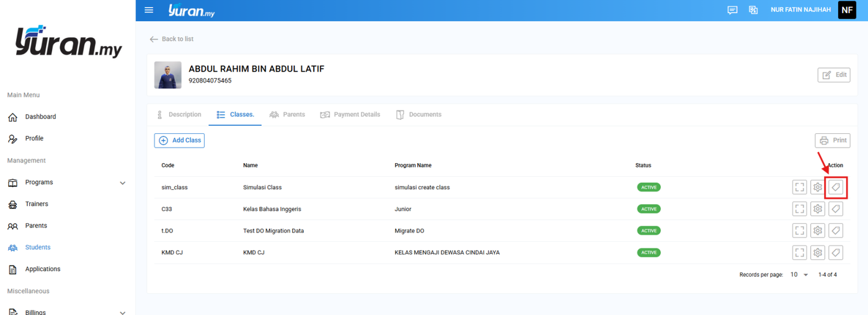Viewport: 868px width, 315px height.
Task: Open the Payment Details tab
Action: click(350, 115)
